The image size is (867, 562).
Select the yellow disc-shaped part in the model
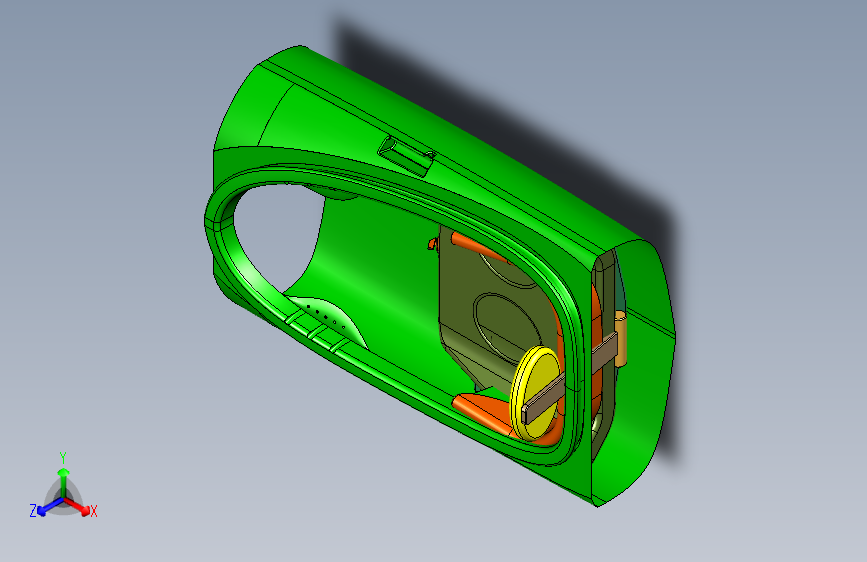tap(533, 393)
